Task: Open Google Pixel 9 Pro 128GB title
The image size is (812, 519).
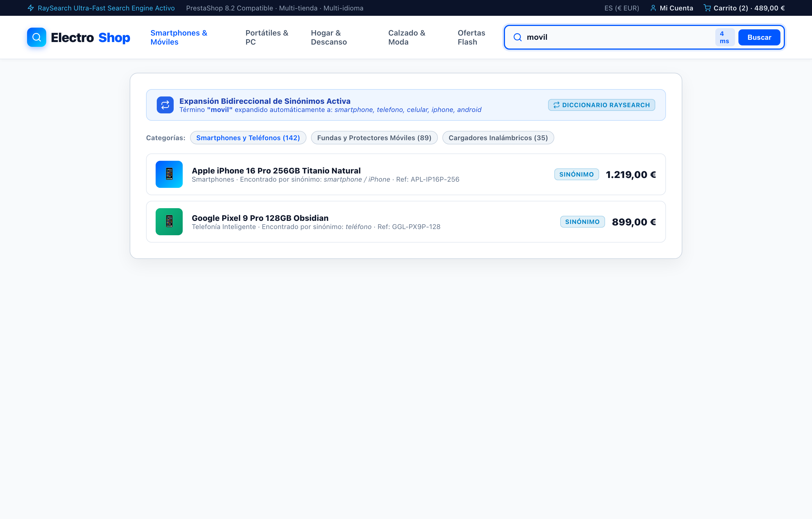Action: click(260, 218)
